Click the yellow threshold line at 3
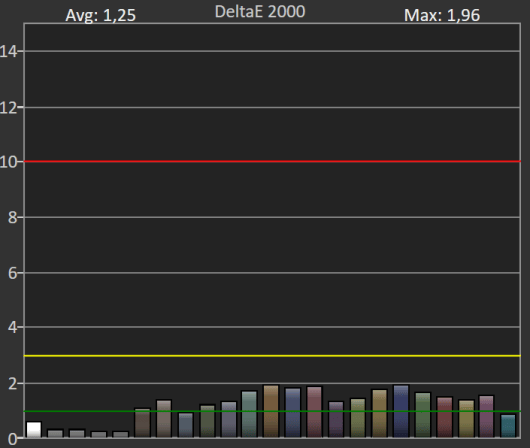The height and width of the screenshot is (448, 530). point(272,356)
